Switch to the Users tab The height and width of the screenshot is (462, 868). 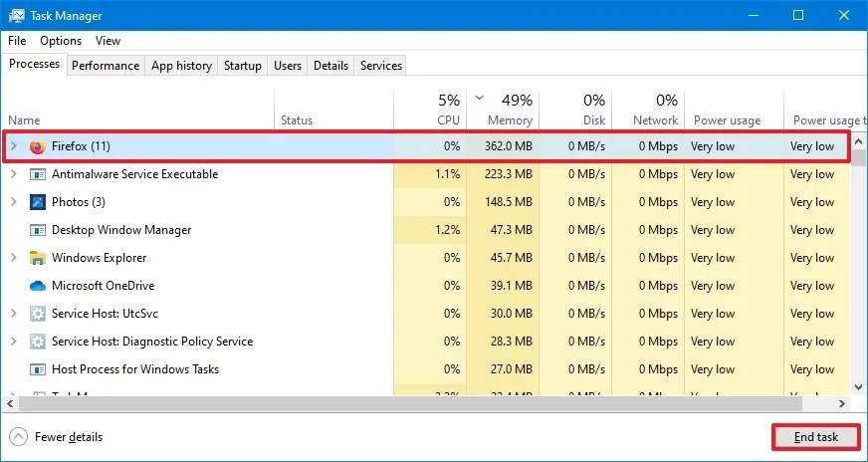pos(288,66)
